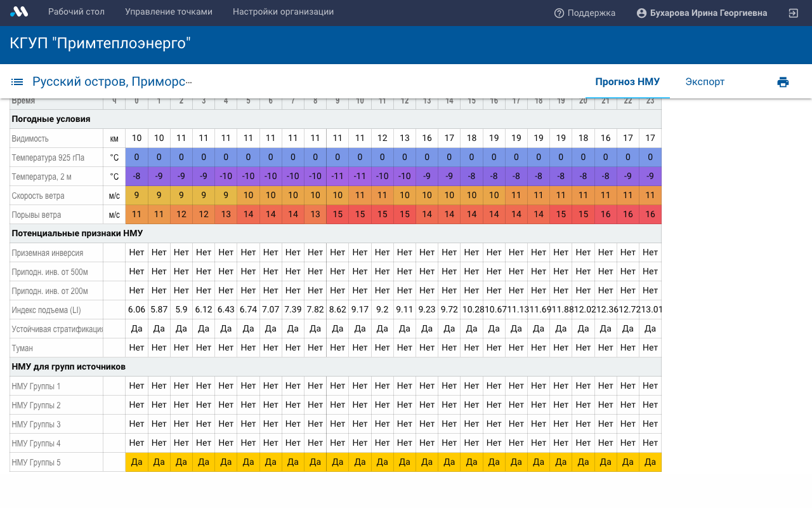Click the LI value 13.01
Image resolution: width=812 pixels, height=508 pixels.
[x=650, y=310]
